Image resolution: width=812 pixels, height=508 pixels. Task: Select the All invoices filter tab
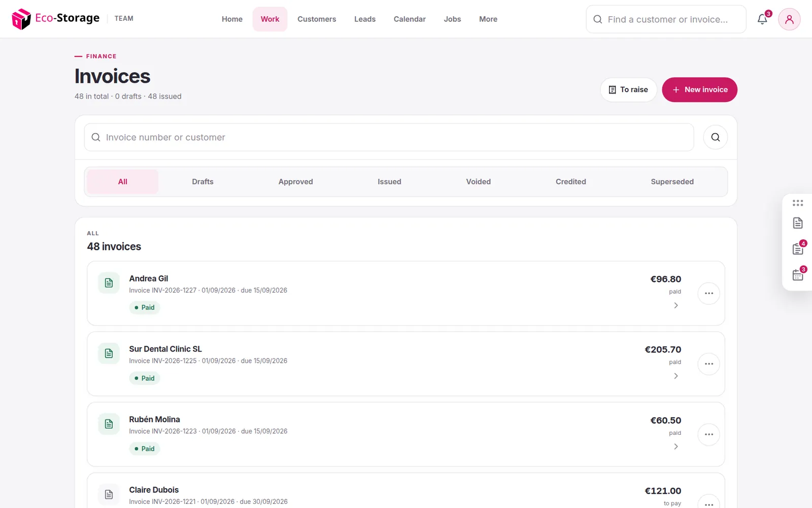click(x=123, y=182)
